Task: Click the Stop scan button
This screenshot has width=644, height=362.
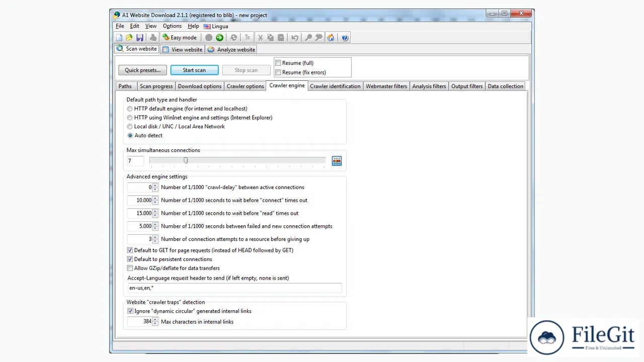Action: (246, 70)
